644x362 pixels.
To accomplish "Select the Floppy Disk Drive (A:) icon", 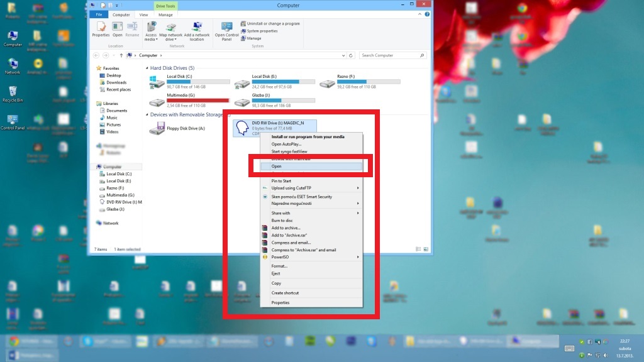I will 157,128.
